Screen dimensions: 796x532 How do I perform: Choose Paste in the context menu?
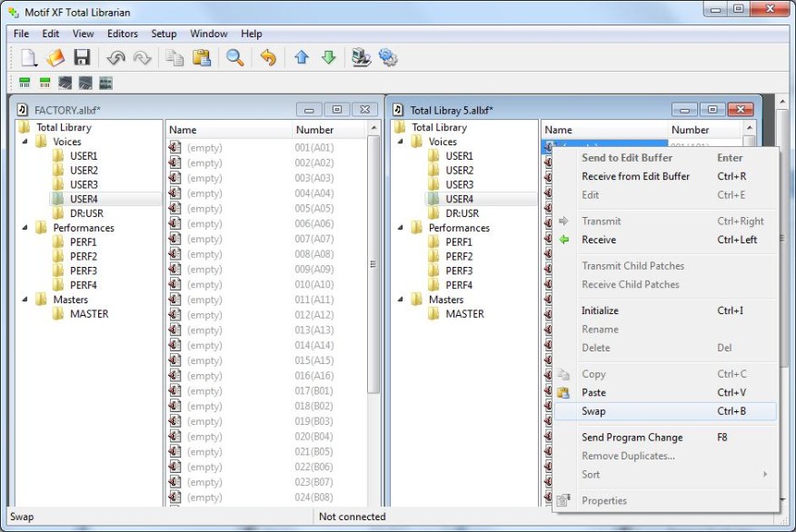pos(665,392)
